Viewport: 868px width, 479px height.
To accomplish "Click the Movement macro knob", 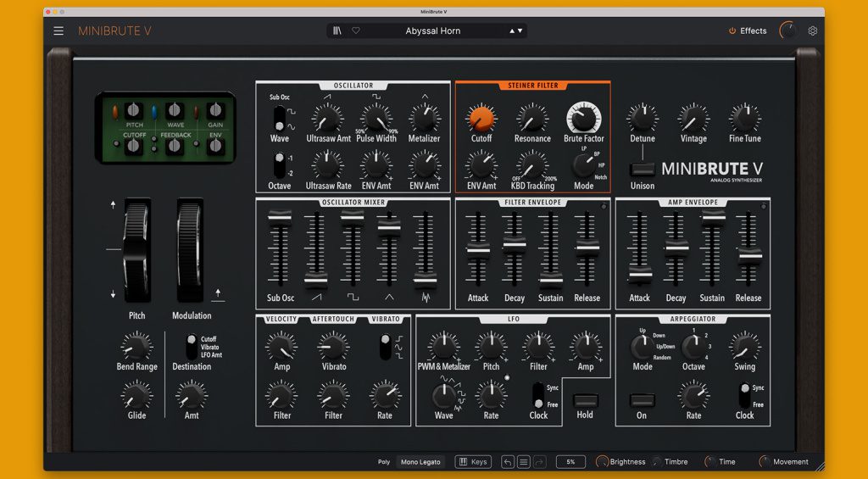I will click(x=765, y=462).
